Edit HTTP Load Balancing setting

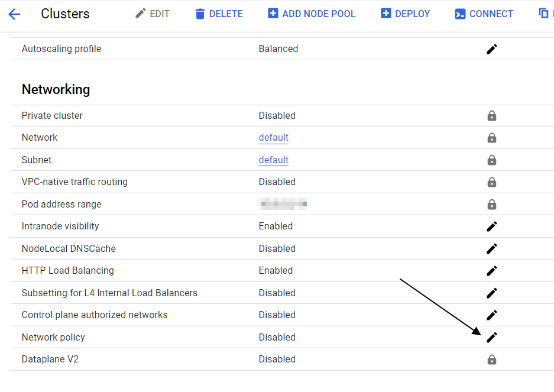pyautogui.click(x=492, y=271)
